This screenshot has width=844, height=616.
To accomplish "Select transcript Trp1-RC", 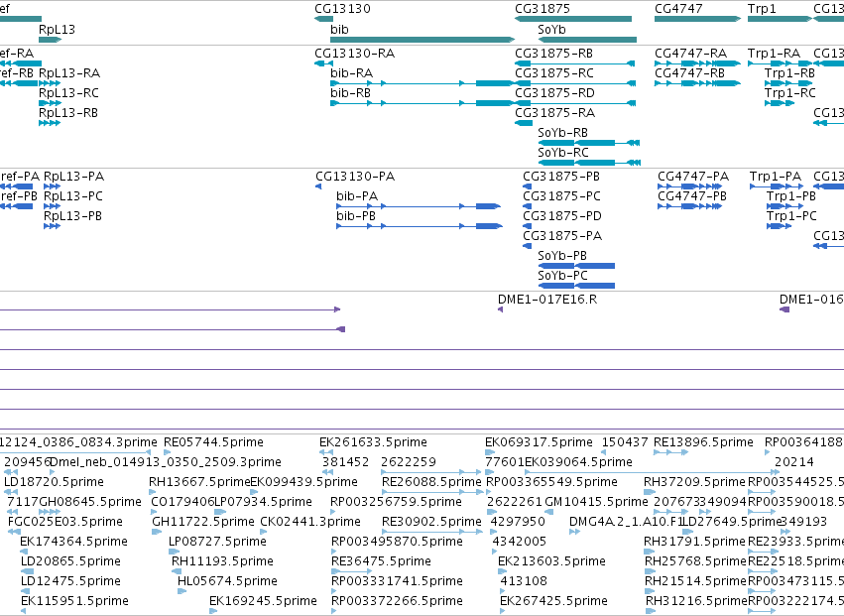I will pyautogui.click(x=790, y=93).
